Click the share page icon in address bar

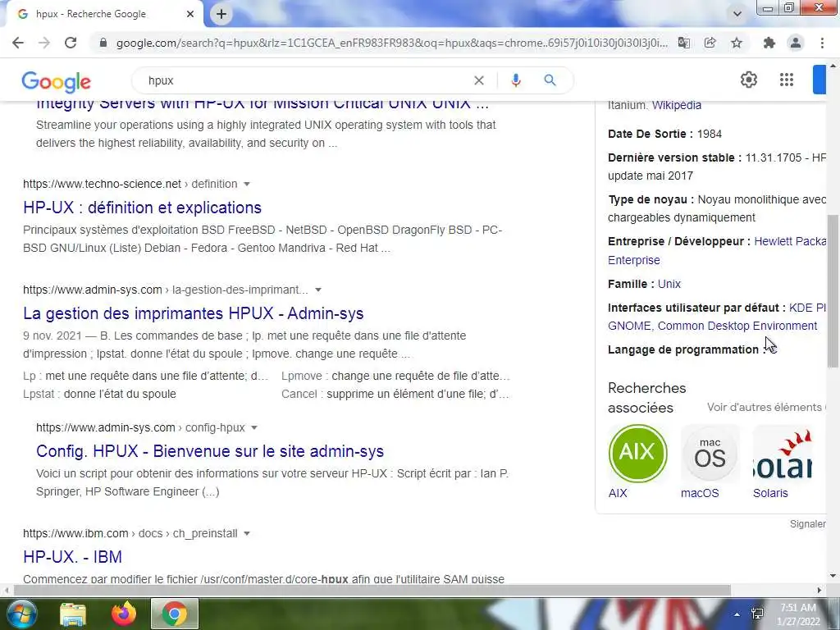point(710,43)
